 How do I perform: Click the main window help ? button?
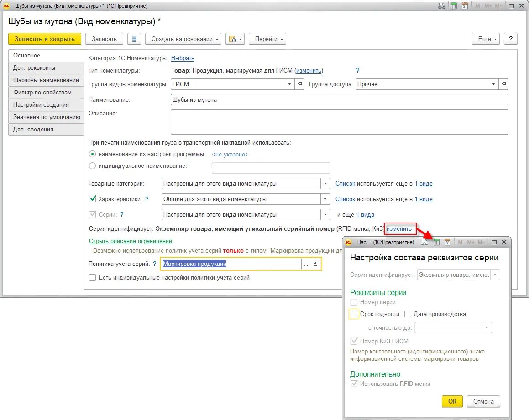coord(510,39)
